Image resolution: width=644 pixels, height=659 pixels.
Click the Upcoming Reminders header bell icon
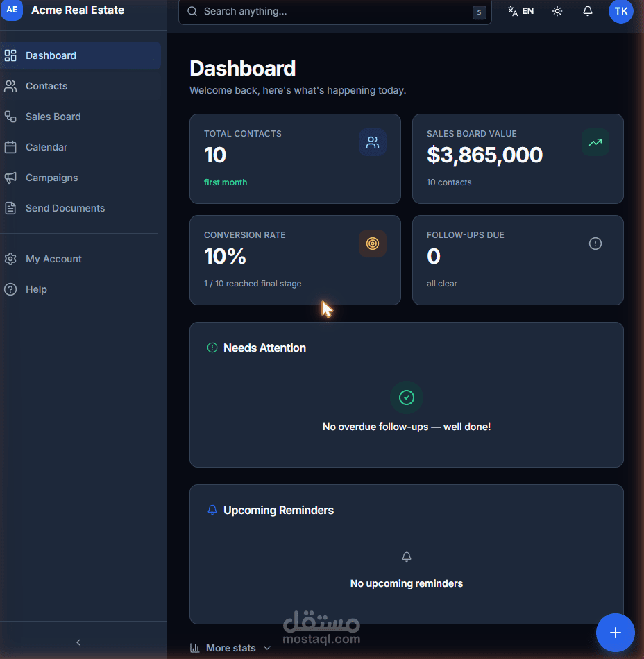212,510
